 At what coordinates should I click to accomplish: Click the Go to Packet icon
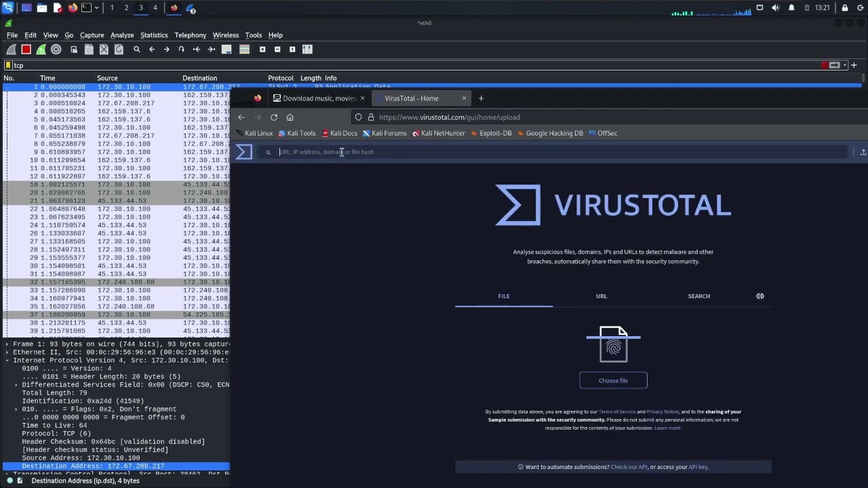click(181, 49)
